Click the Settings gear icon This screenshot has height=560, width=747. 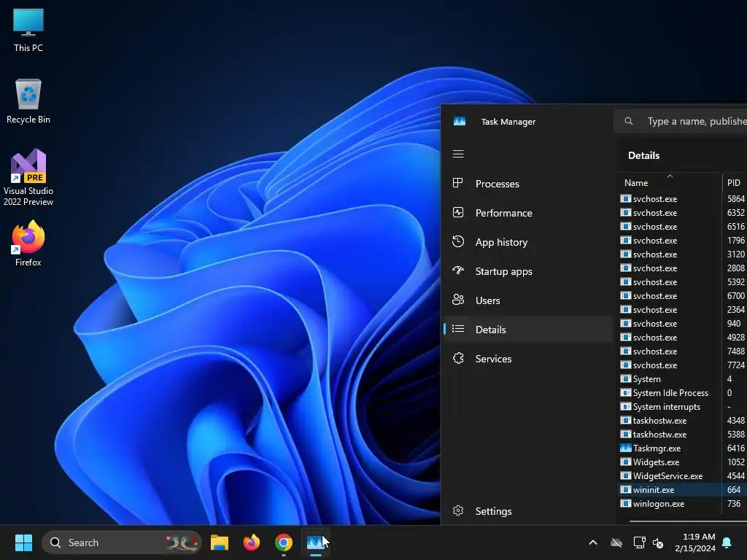[x=458, y=510]
